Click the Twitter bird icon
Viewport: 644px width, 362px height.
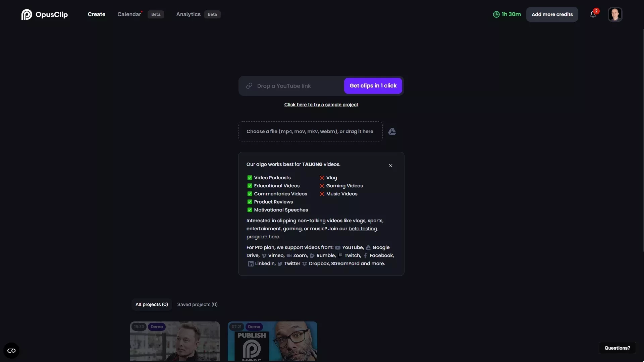tap(280, 264)
